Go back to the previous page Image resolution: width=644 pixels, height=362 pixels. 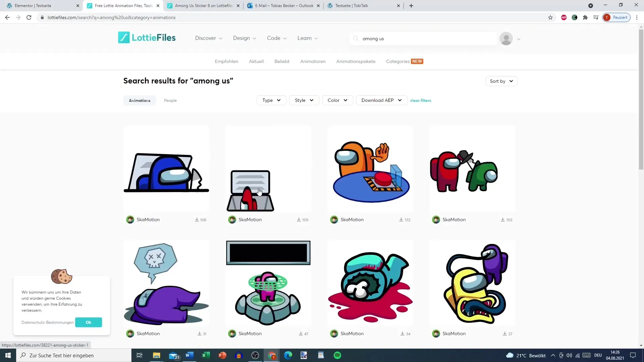point(7,17)
